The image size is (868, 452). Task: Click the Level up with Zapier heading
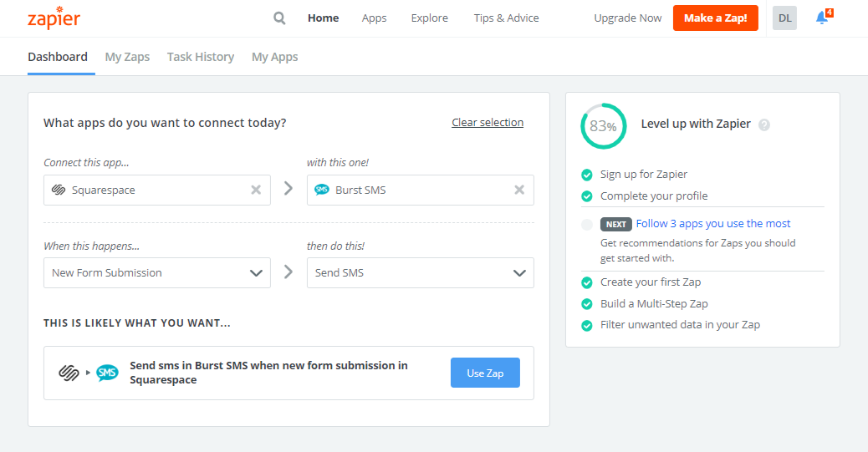[x=696, y=124]
